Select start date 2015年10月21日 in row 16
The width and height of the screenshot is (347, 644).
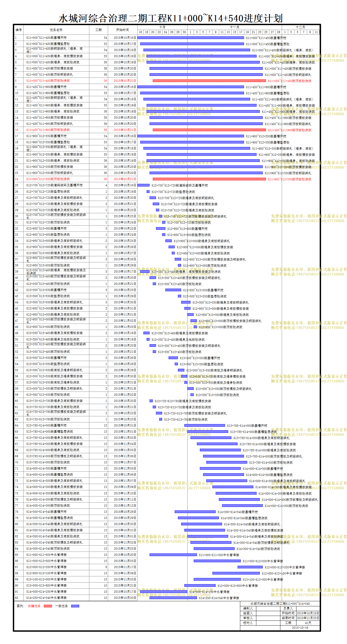pyautogui.click(x=125, y=130)
